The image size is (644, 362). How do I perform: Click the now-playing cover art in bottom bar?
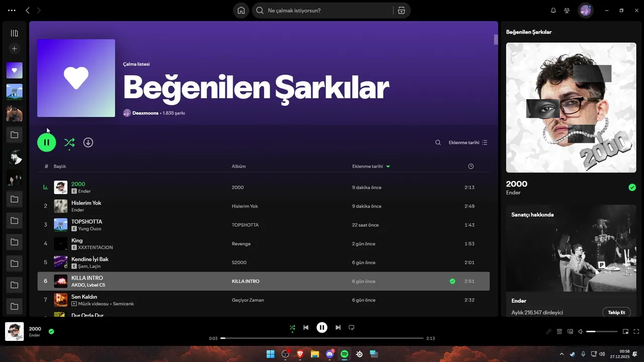click(x=14, y=332)
